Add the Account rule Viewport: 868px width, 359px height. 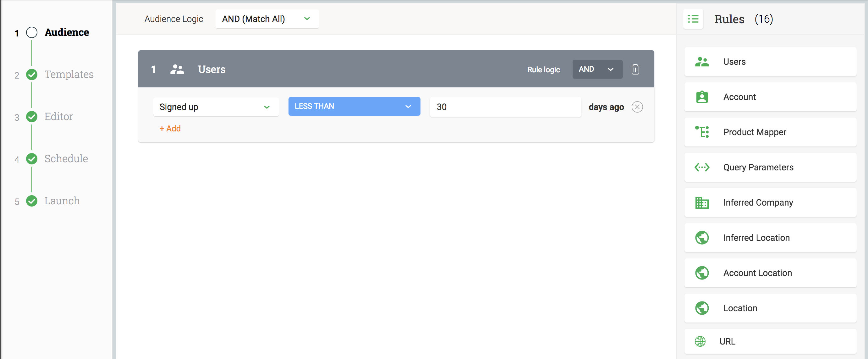point(770,97)
